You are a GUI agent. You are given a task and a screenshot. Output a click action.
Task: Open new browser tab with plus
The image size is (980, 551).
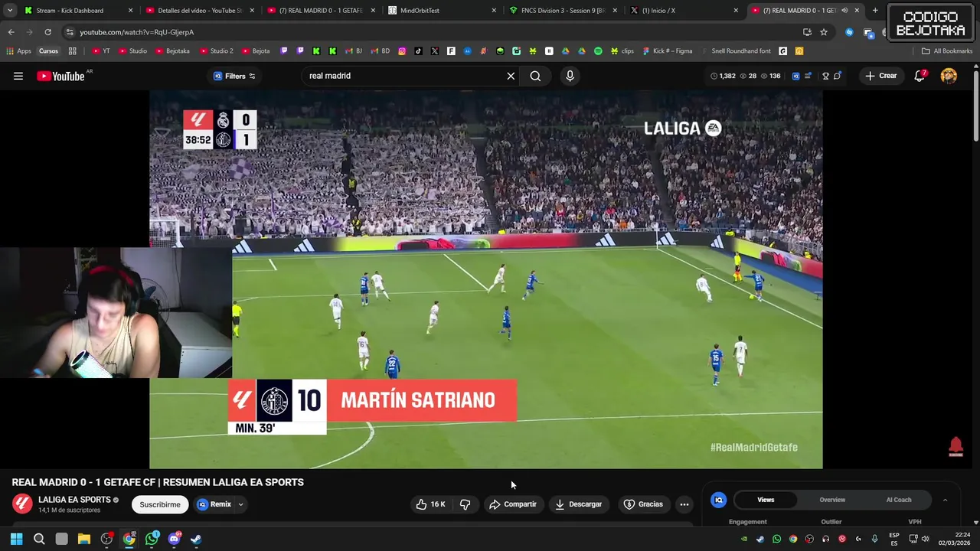(x=875, y=11)
